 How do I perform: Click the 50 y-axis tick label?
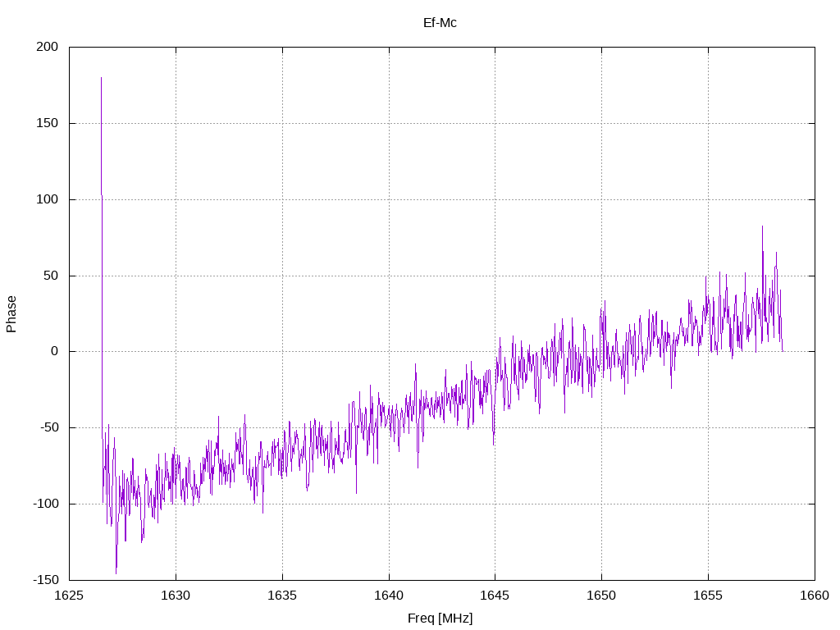pyautogui.click(x=51, y=276)
